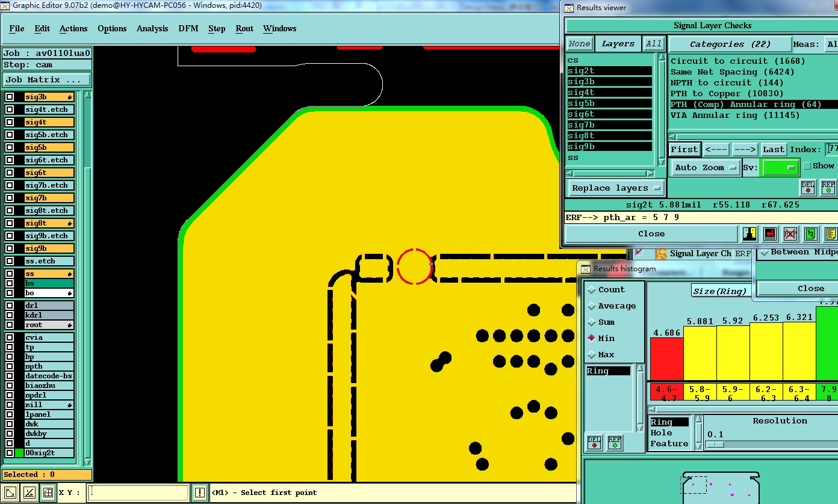Jump to Last result
Viewport: 838px width, 504px height.
774,150
